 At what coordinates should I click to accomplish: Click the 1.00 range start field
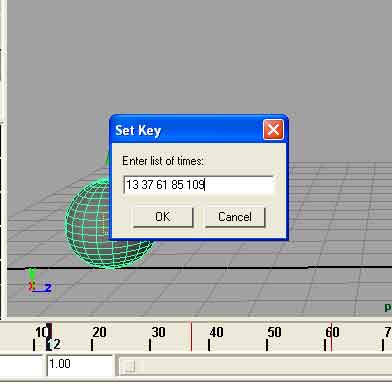pyautogui.click(x=80, y=365)
